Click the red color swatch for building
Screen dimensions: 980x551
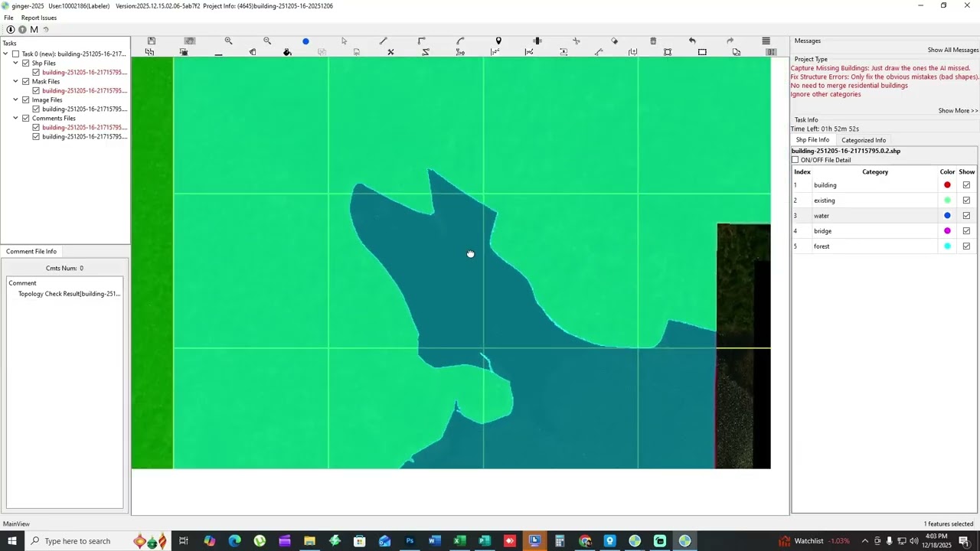(947, 185)
